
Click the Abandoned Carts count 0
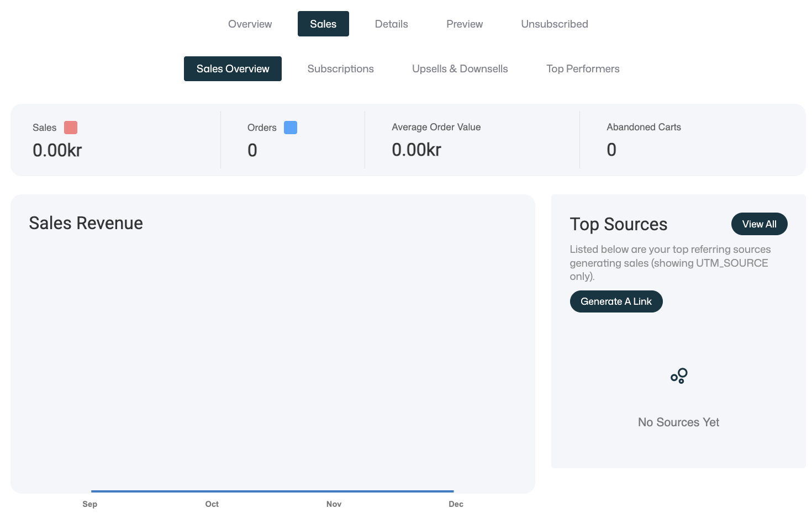(611, 150)
